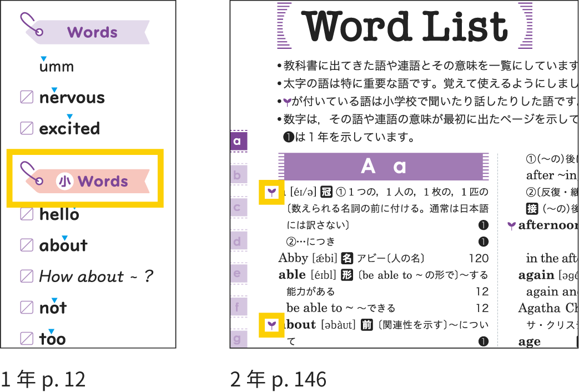The width and height of the screenshot is (579, 392).
Task: Check the box for the word "too"
Action: click(27, 338)
